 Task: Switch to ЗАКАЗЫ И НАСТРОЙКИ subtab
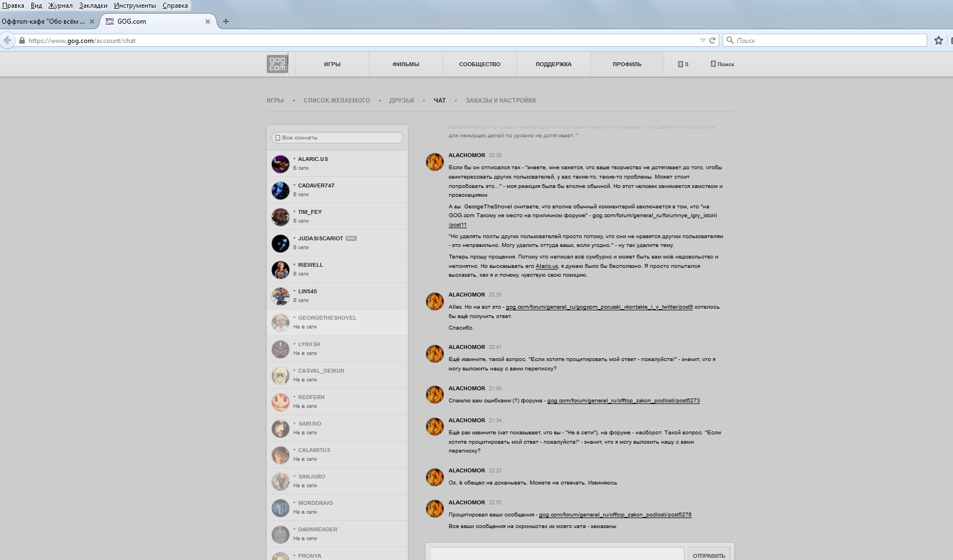pos(500,100)
